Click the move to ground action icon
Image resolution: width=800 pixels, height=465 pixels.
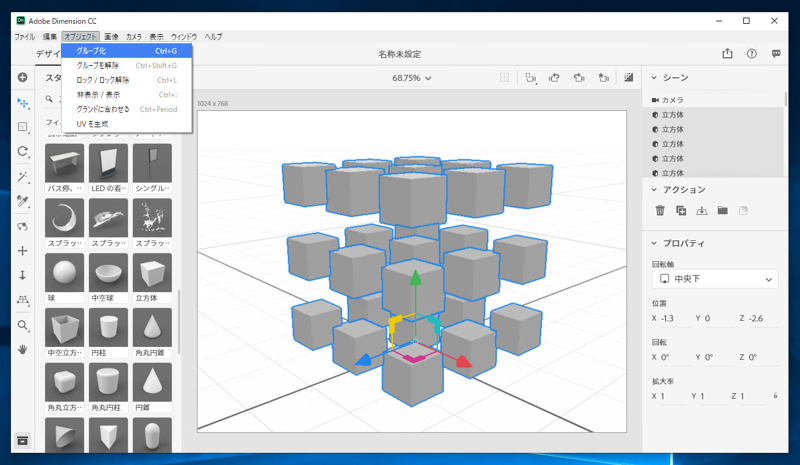coord(702,210)
